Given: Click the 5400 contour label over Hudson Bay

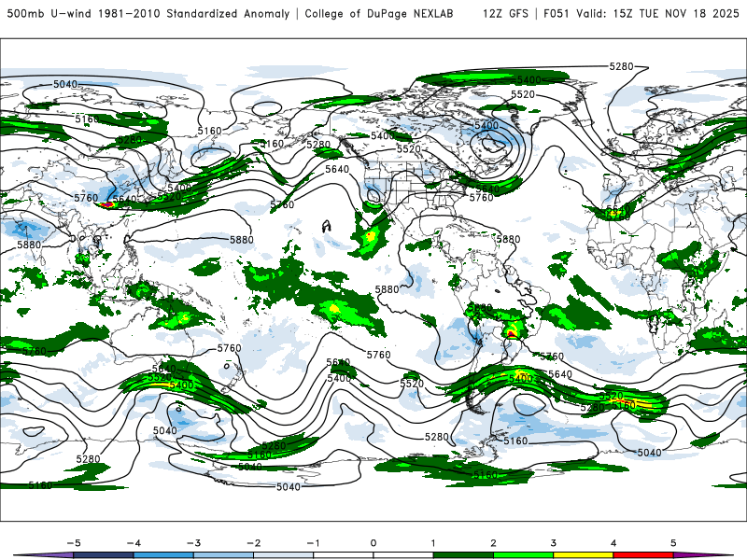Looking at the screenshot, I should pyautogui.click(x=486, y=125).
